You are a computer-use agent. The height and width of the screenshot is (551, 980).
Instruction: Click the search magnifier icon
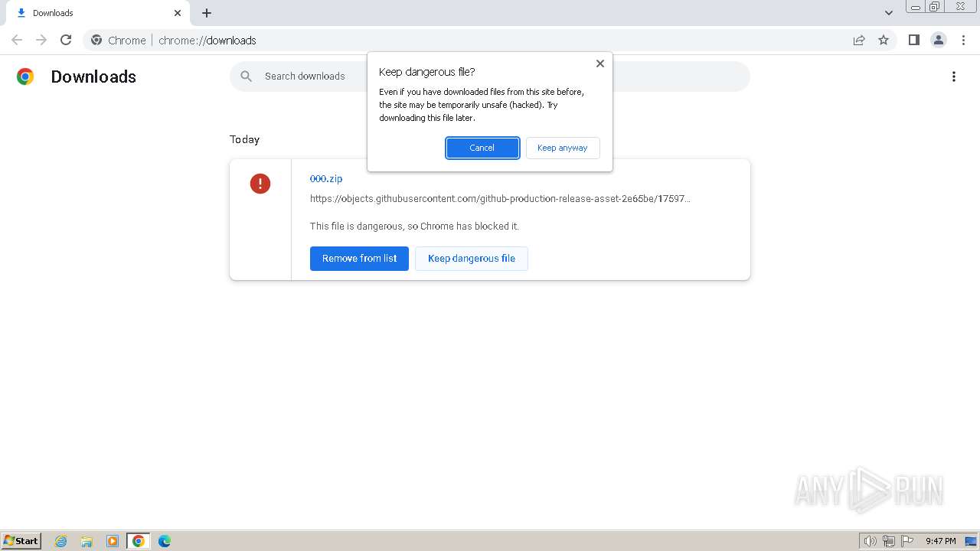coord(246,76)
